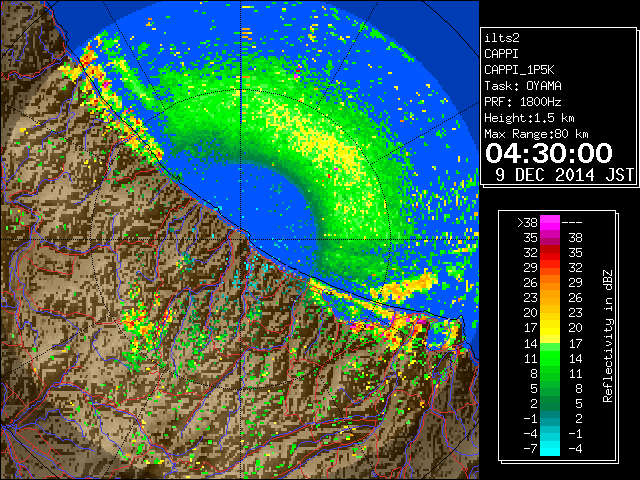Click the 'PRF: 1800Hz' line
The width and height of the screenshot is (640, 480).
pyautogui.click(x=523, y=102)
